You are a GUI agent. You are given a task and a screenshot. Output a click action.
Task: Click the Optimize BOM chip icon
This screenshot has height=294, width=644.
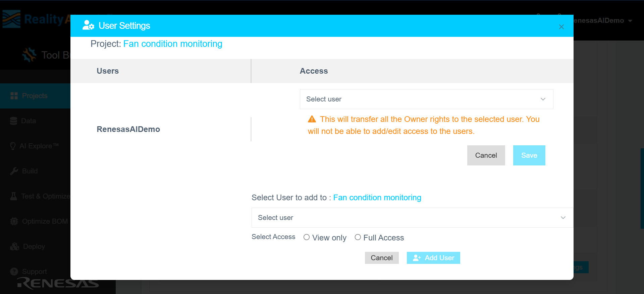coord(13,221)
